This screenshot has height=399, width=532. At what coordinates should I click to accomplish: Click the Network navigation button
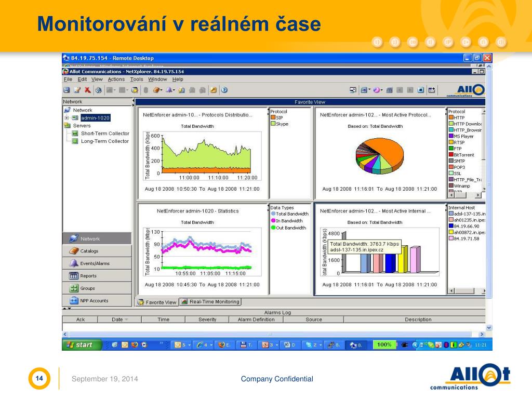pos(97,238)
